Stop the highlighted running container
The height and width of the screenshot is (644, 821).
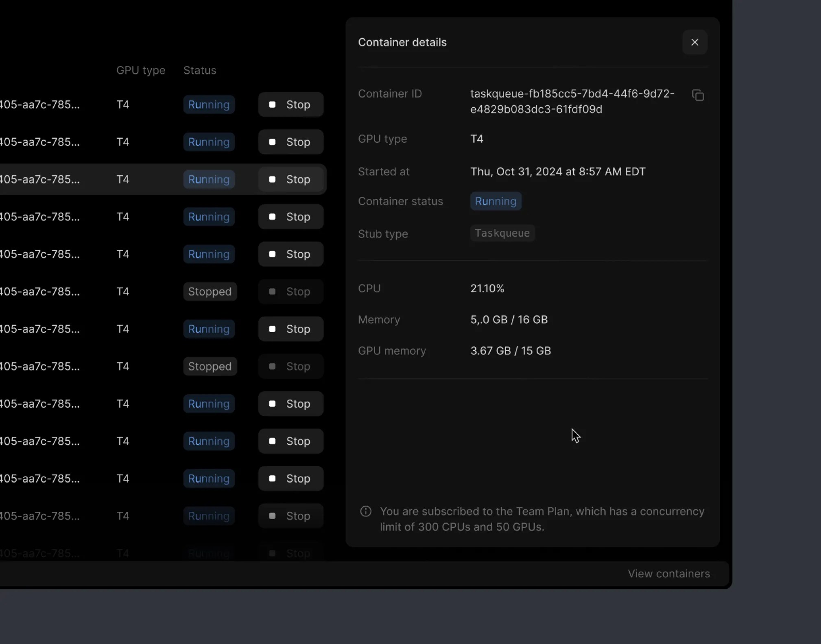[290, 179]
